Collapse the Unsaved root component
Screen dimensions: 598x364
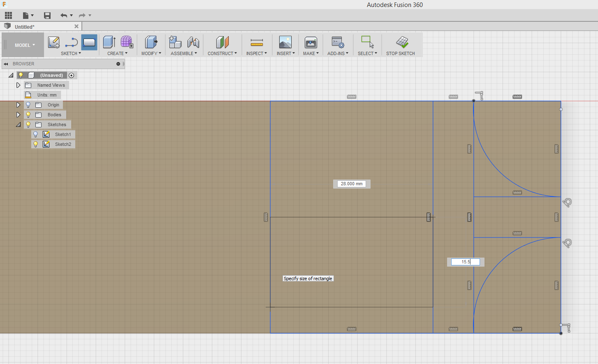point(11,75)
